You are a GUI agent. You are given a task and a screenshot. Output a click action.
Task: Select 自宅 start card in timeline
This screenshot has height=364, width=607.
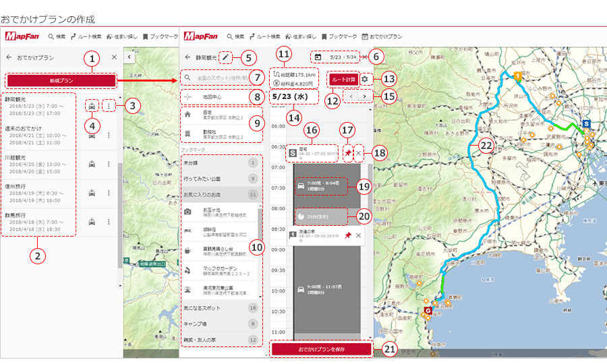[x=313, y=153]
